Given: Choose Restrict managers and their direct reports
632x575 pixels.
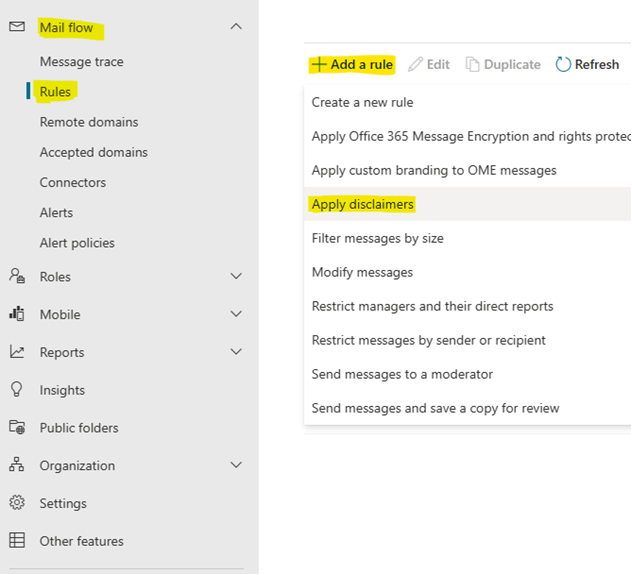Looking at the screenshot, I should [468, 306].
